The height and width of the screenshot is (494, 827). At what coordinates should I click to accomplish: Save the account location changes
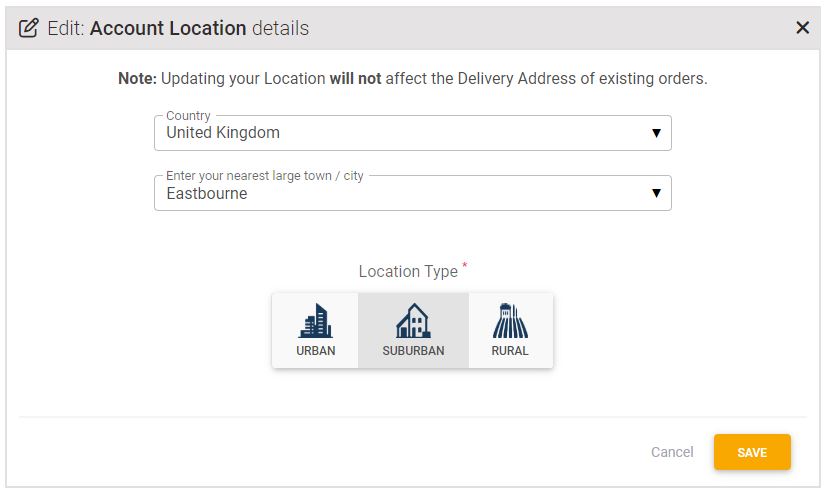click(752, 452)
